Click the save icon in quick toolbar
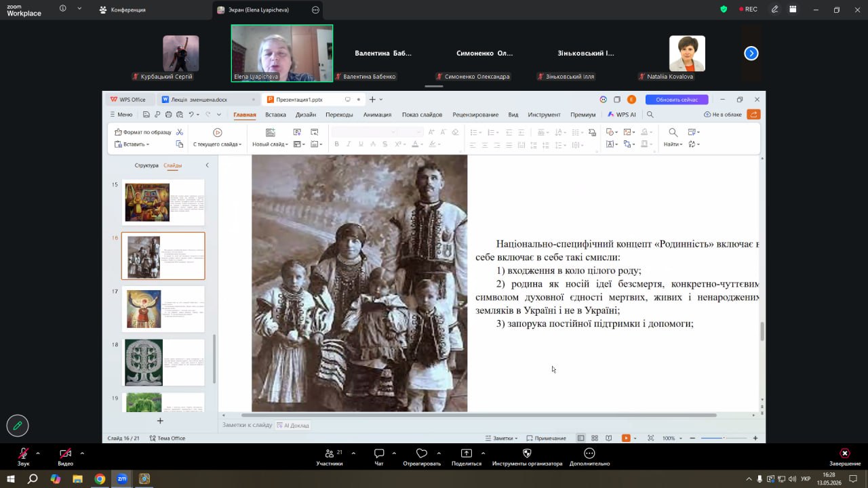The height and width of the screenshot is (488, 868). (146, 115)
